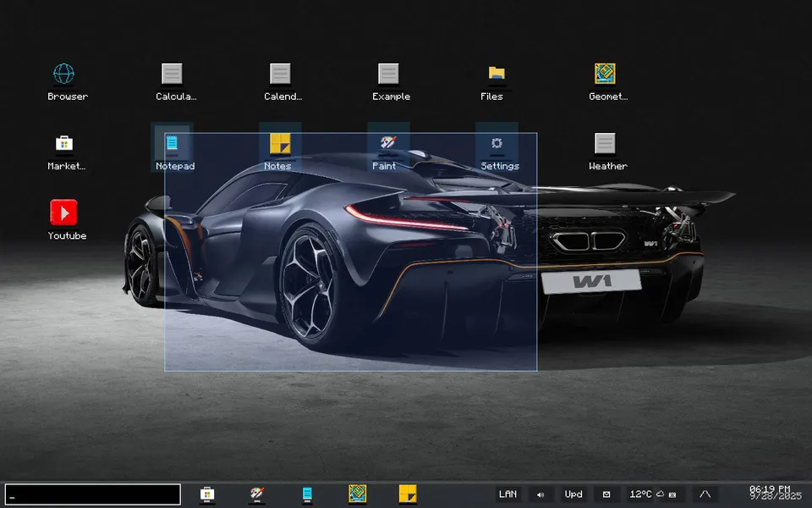Launch the Youtube desktop icon
The image size is (812, 508).
pos(64,213)
